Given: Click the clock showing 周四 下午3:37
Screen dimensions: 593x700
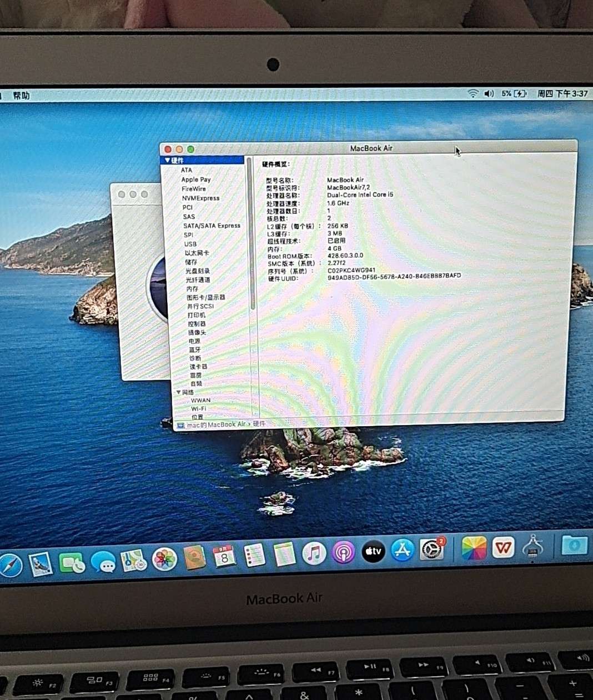Looking at the screenshot, I should click(x=562, y=93).
